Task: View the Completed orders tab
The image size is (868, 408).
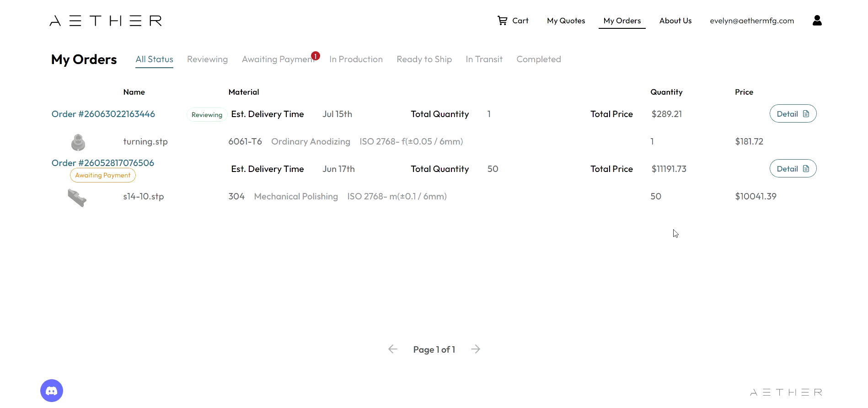Action: click(539, 59)
